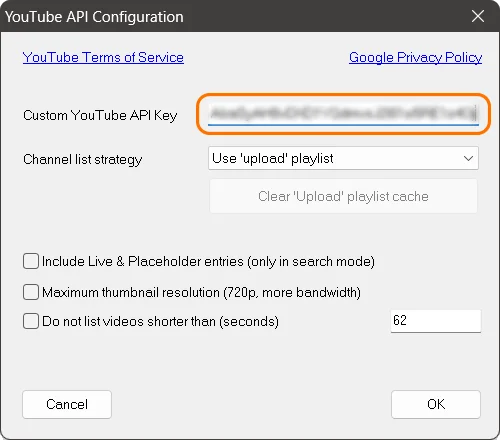Click the seconds field showing 62
Screen dimensions: 500x440
436,321
